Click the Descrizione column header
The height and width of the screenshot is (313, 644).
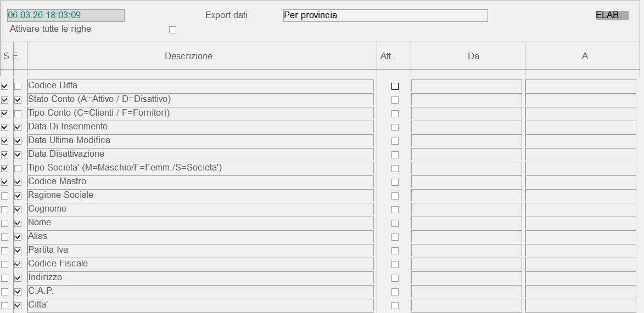188,56
